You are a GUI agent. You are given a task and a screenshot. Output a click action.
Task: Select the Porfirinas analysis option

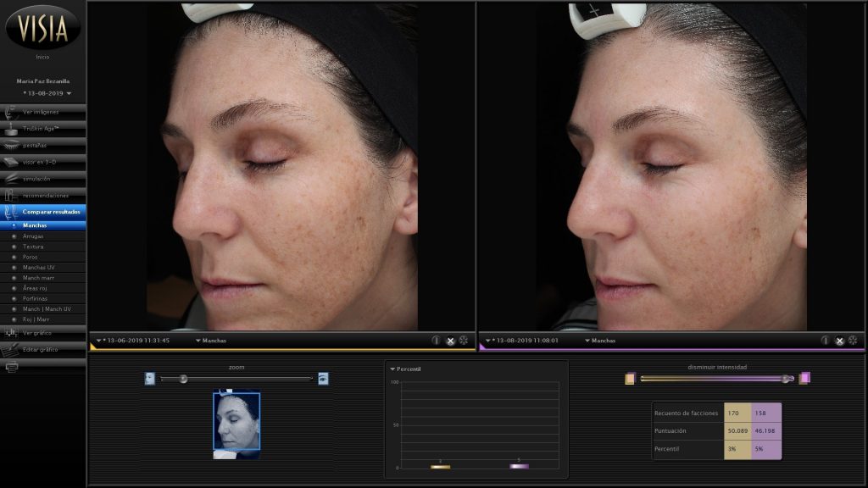pyautogui.click(x=36, y=298)
